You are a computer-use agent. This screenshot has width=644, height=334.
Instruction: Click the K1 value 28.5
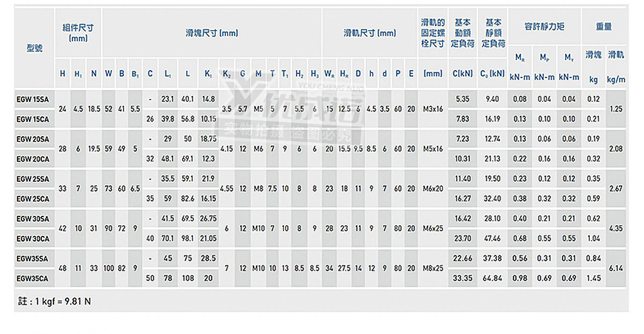[208, 258]
